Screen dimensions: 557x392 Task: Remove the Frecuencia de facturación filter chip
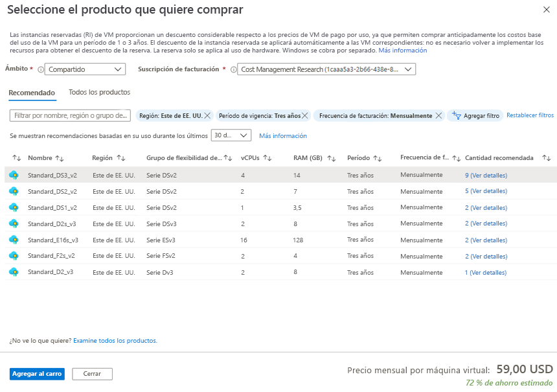pos(438,115)
